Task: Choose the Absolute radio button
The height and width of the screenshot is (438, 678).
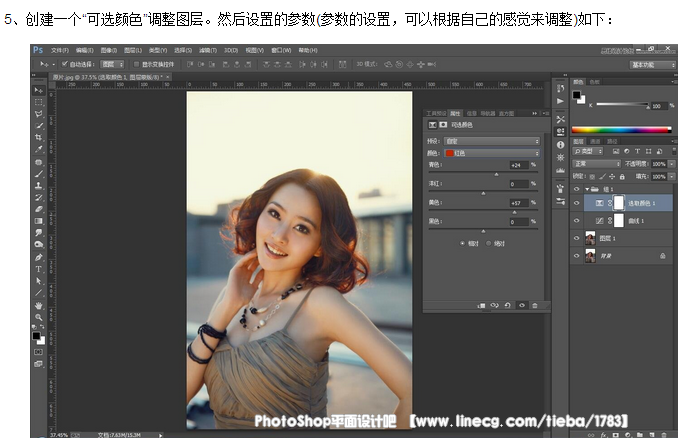Action: coord(489,243)
